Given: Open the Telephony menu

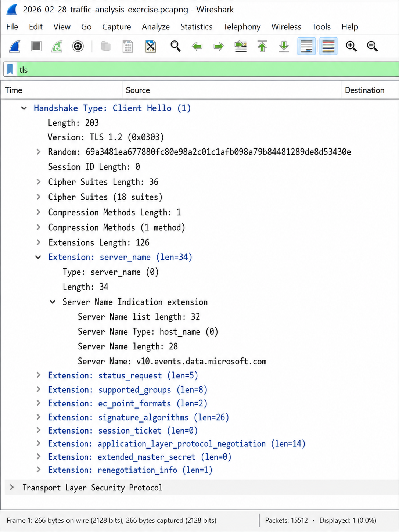Looking at the screenshot, I should (242, 27).
